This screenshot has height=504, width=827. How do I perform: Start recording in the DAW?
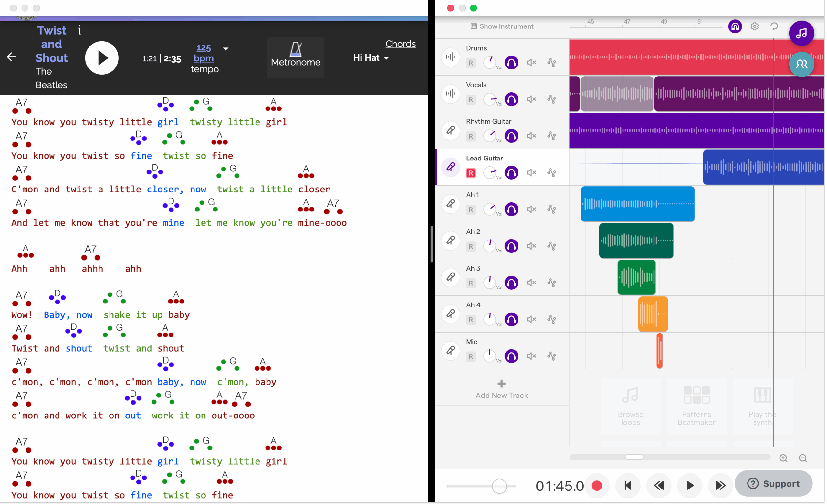click(x=597, y=486)
